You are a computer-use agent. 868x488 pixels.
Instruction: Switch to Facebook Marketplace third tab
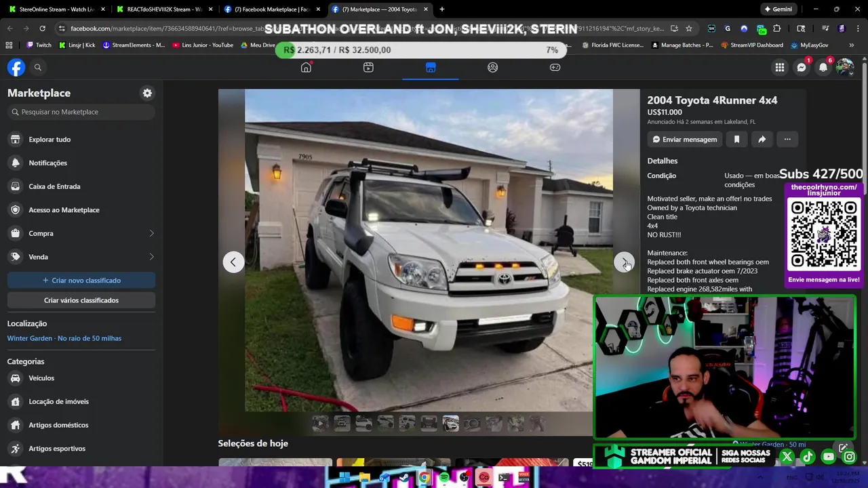(x=273, y=9)
